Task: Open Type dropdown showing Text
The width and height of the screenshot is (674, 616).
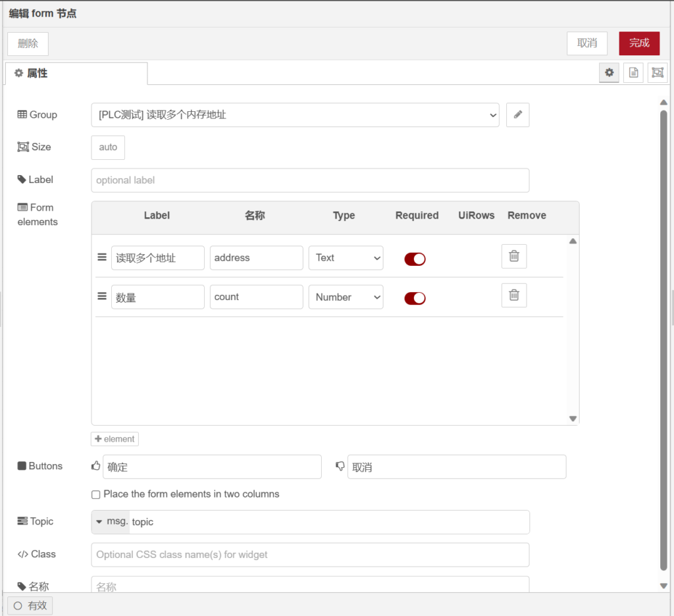Action: pos(346,258)
